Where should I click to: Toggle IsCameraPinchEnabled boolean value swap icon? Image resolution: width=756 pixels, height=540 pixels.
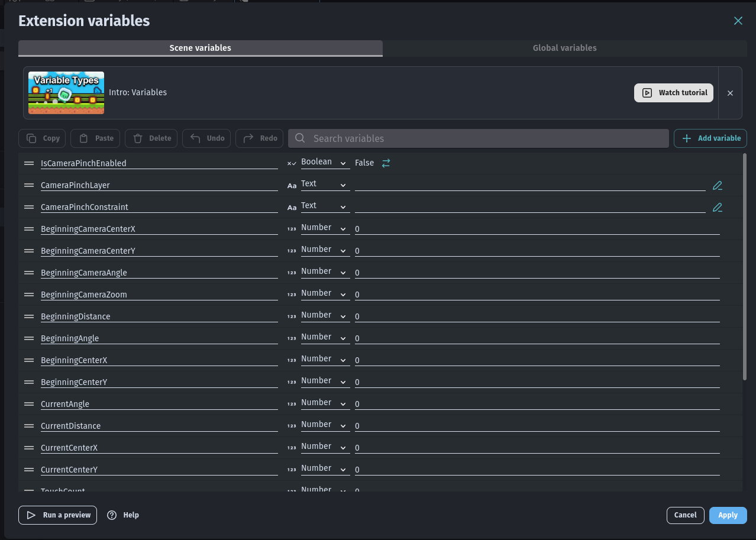coord(386,163)
